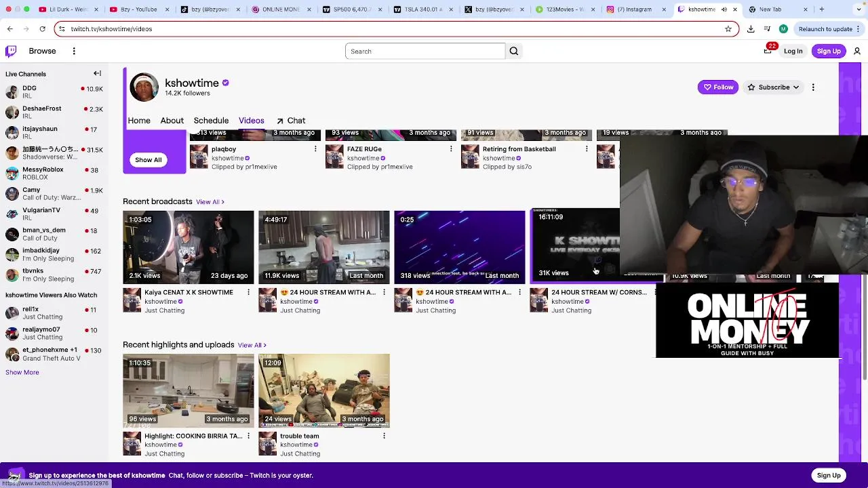Open the 1:10:35 cooking highlight thumbnail
Viewport: 868px width, 488px height.
[189, 390]
